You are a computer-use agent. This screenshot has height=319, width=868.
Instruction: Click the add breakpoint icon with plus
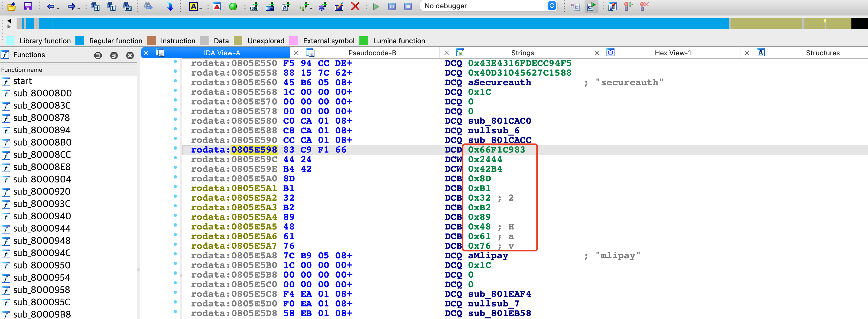click(628, 6)
